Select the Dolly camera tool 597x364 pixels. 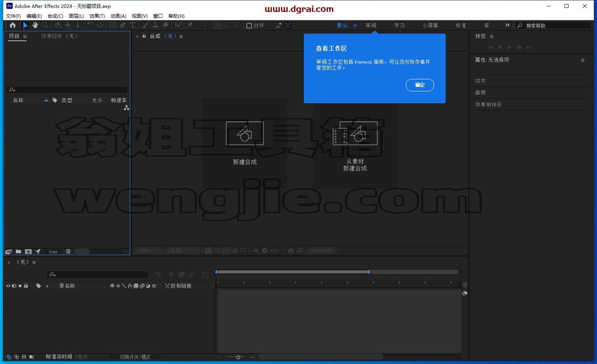pos(78,25)
